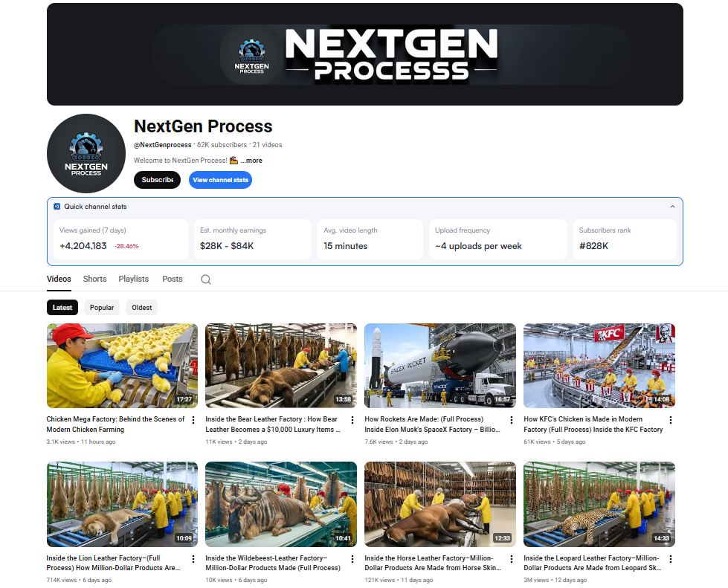Click the View channel stats button

tap(221, 180)
